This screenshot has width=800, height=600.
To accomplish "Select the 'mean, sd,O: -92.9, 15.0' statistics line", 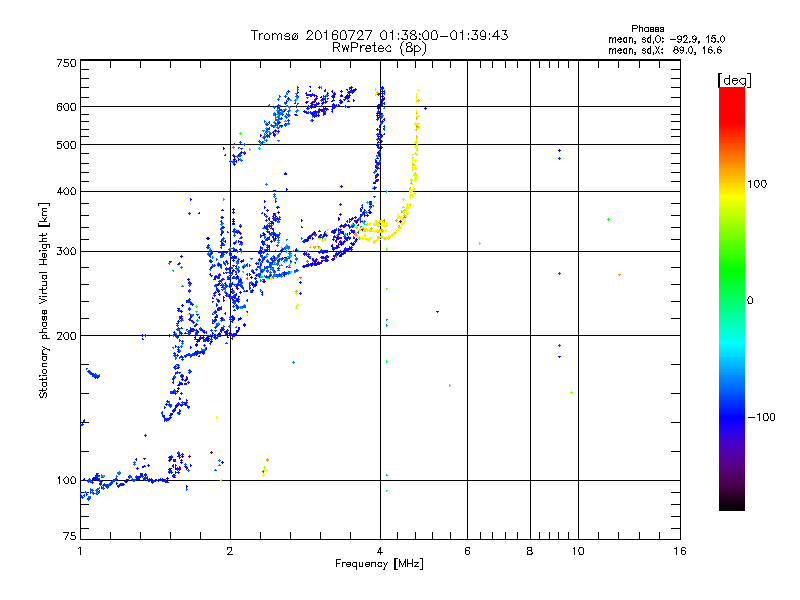I will point(666,39).
